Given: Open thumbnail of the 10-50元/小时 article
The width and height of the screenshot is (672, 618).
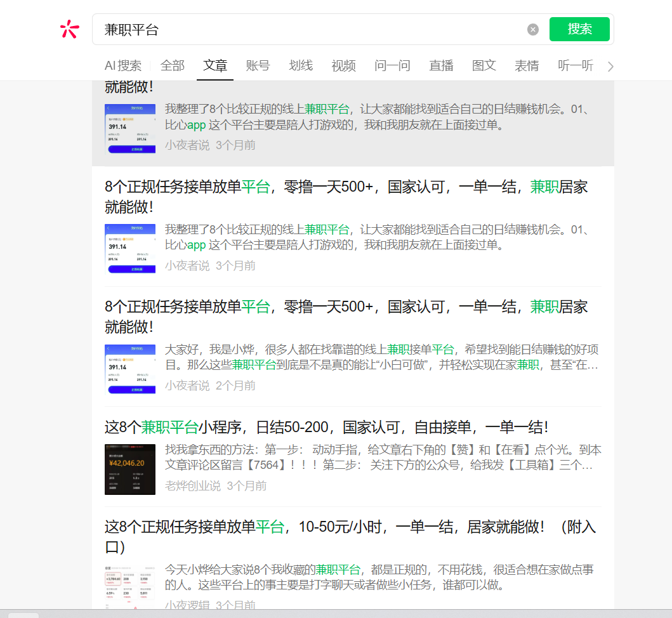Looking at the screenshot, I should (130, 586).
